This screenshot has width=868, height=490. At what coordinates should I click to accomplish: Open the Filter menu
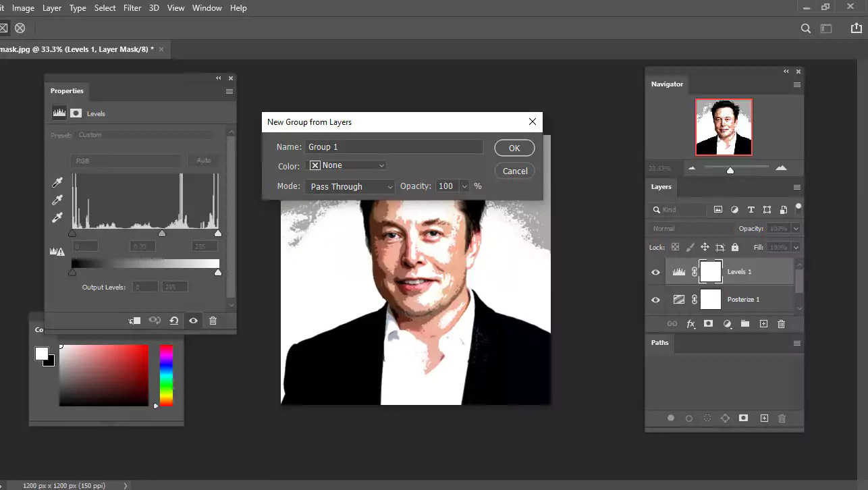132,8
